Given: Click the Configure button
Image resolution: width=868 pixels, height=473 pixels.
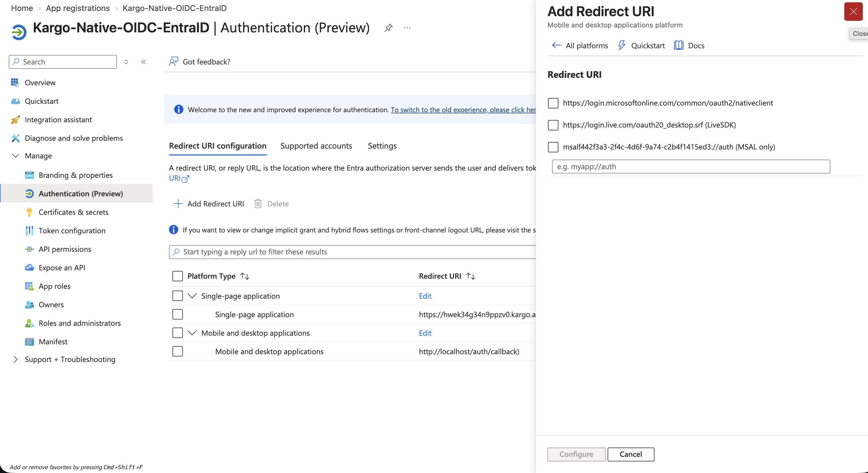Looking at the screenshot, I should [x=576, y=454].
